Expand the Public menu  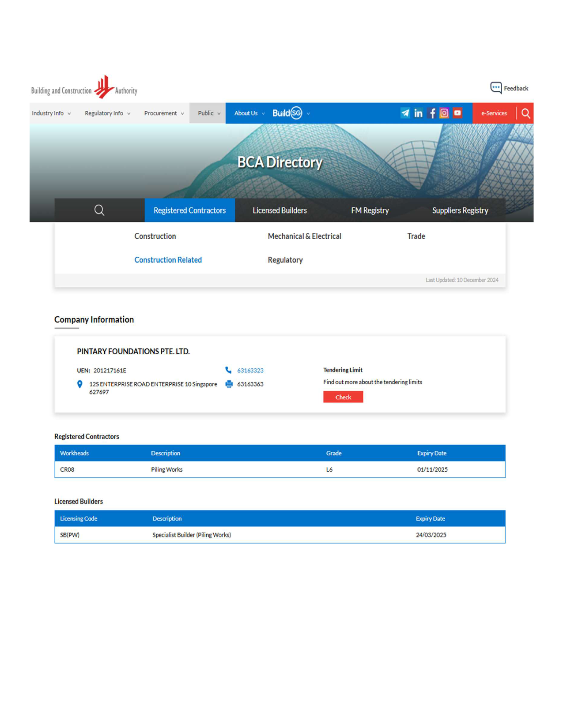[x=208, y=113]
